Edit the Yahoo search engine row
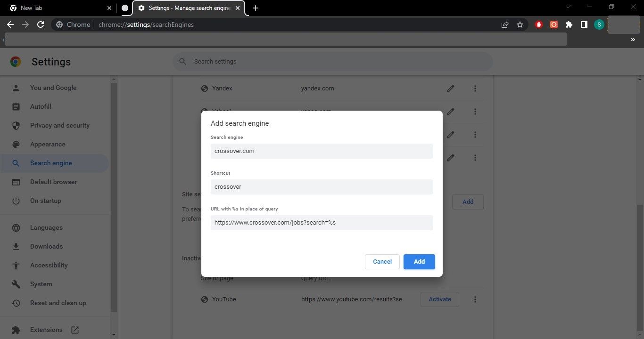Viewport: 644px width, 339px height. click(x=451, y=112)
